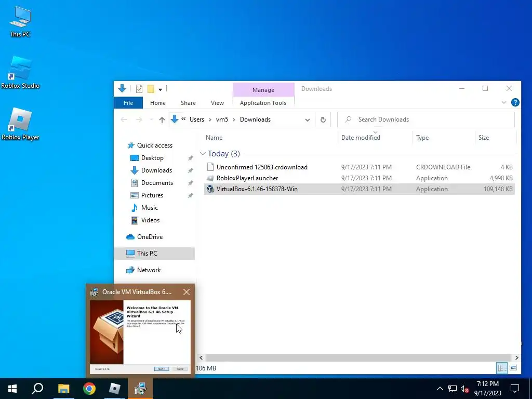
Task: Click the VirtualBox installer file icon
Action: tap(210, 189)
